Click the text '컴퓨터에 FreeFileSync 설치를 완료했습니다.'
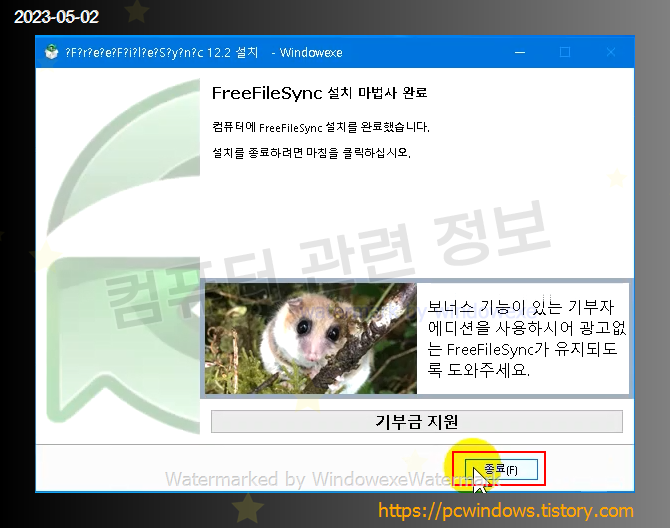 [321, 127]
